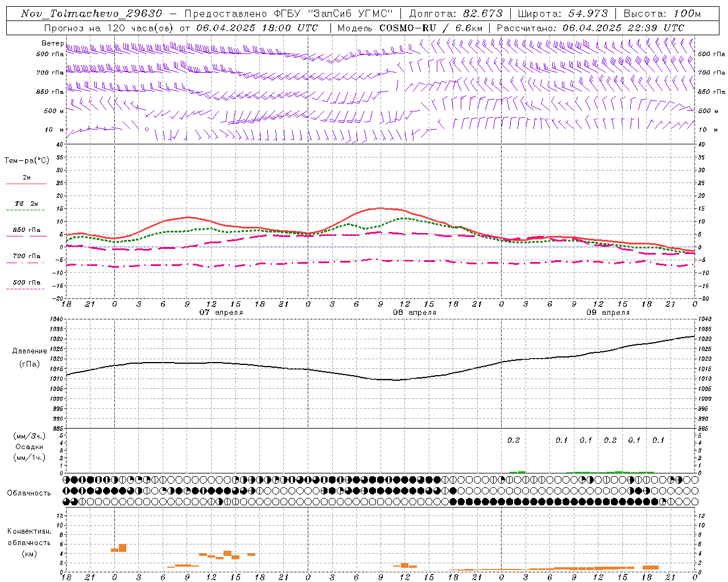Click the (мм/1ч.) units label
The image size is (728, 582).
coord(30,458)
